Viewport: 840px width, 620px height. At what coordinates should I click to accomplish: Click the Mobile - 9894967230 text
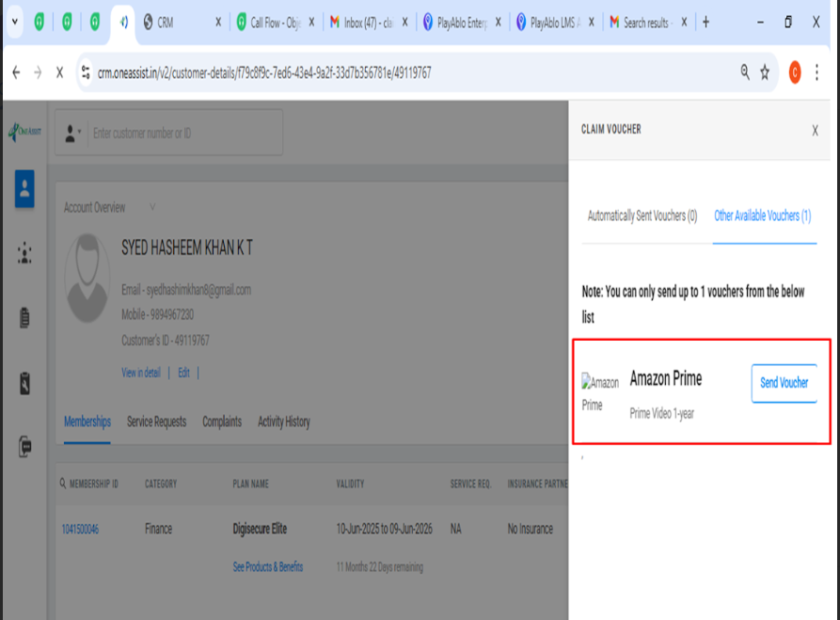(x=157, y=314)
